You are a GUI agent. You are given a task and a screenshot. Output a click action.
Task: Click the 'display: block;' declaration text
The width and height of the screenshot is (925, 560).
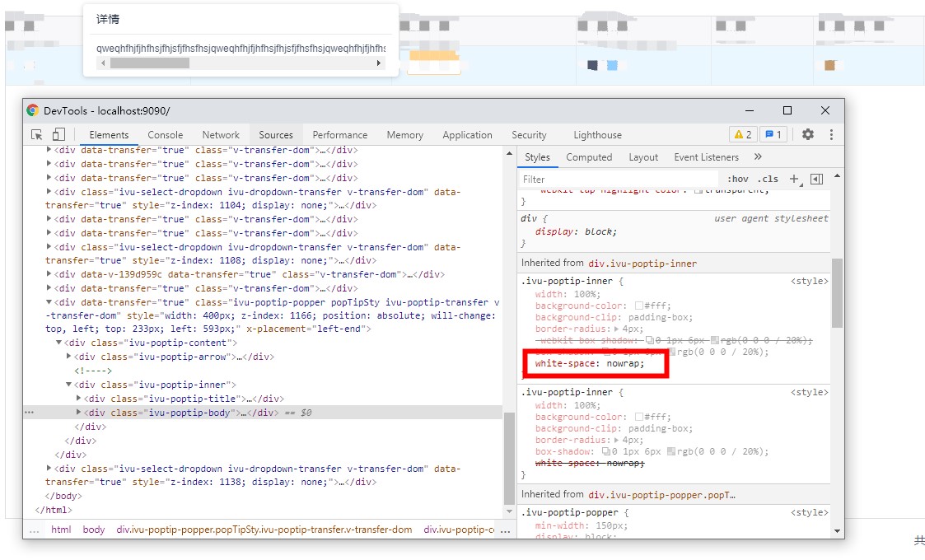(576, 232)
